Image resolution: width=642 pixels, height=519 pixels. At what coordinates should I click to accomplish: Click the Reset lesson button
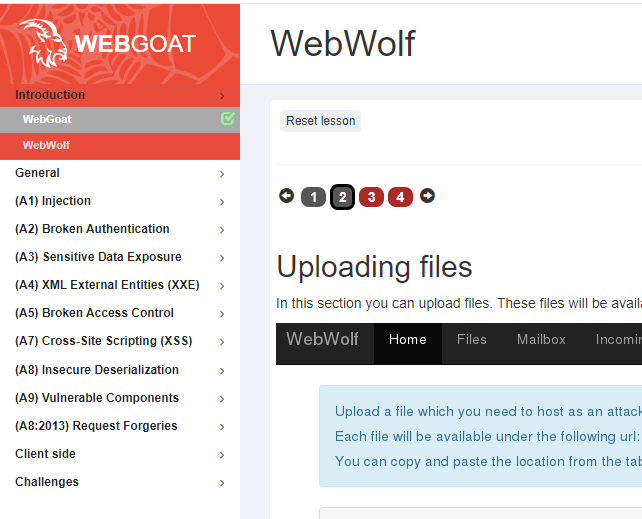[320, 121]
